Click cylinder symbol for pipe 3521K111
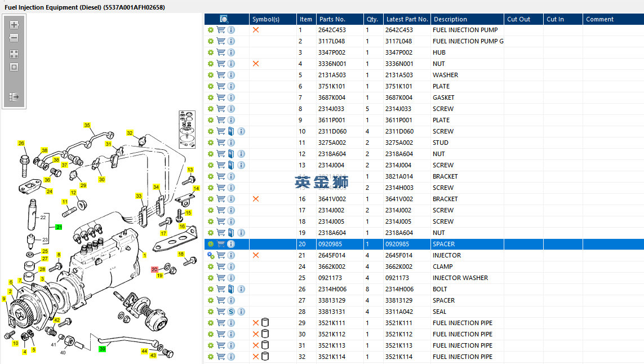Image resolution: width=644 pixels, height=364 pixels. click(265, 322)
